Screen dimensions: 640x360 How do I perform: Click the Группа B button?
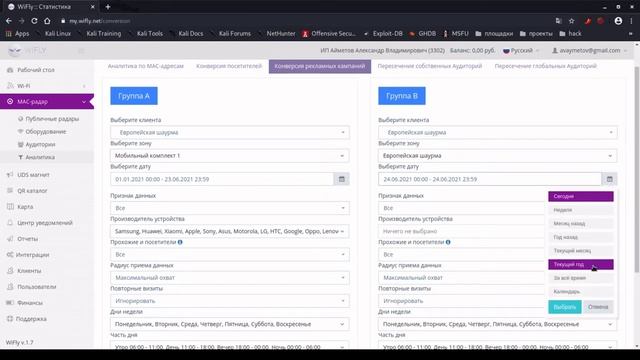pyautogui.click(x=402, y=96)
